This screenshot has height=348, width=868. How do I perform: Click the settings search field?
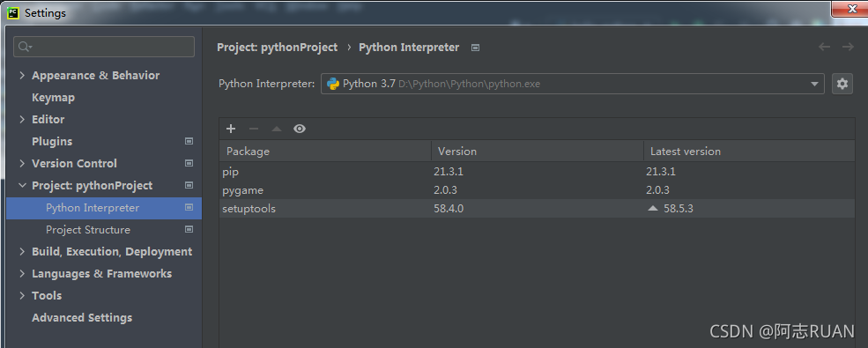tap(104, 47)
